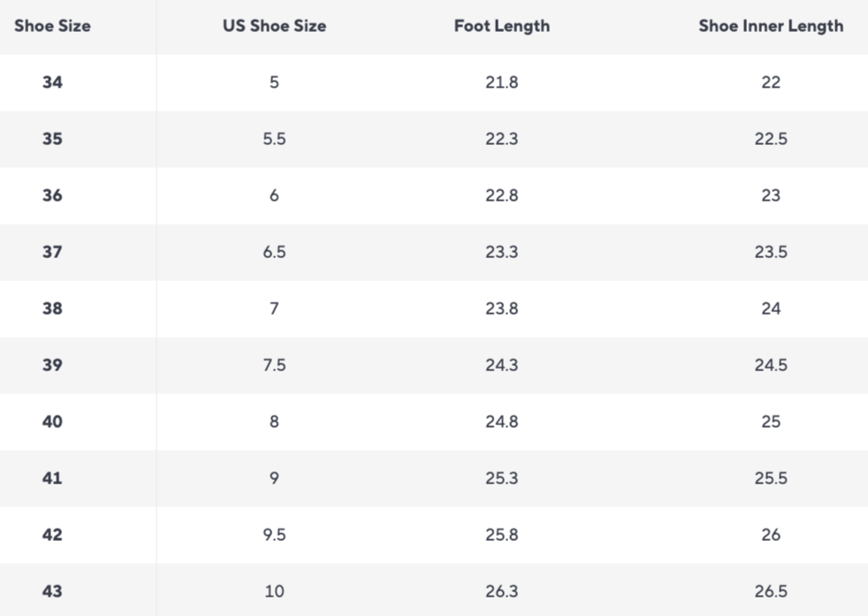Click the US Shoe Size header
The width and height of the screenshot is (868, 616).
coord(274,26)
